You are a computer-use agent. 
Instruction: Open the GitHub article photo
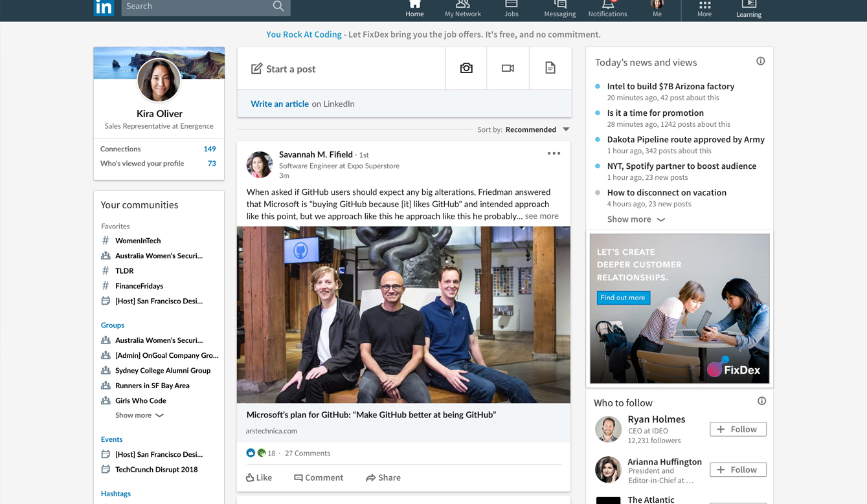click(x=403, y=314)
